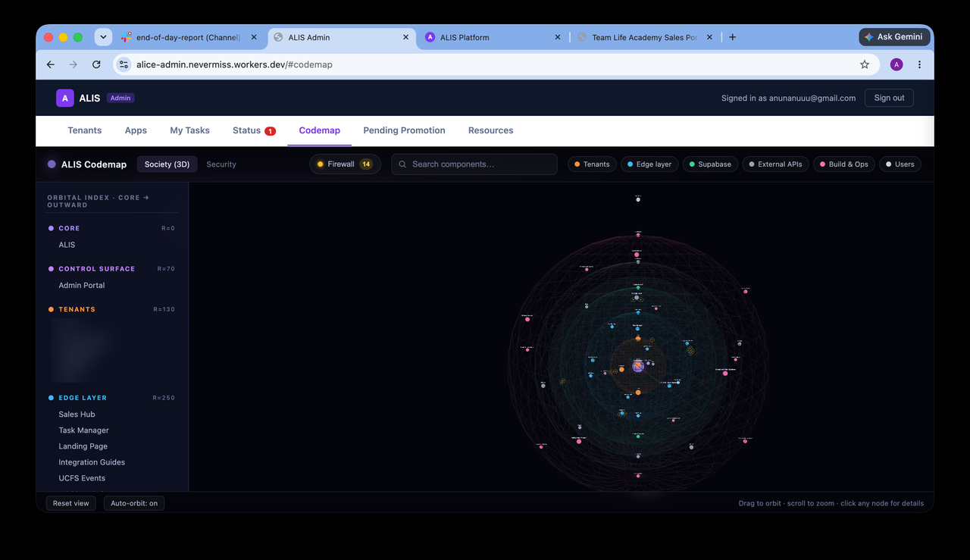
Task: Open Chrome three-dot menu
Action: (x=919, y=64)
